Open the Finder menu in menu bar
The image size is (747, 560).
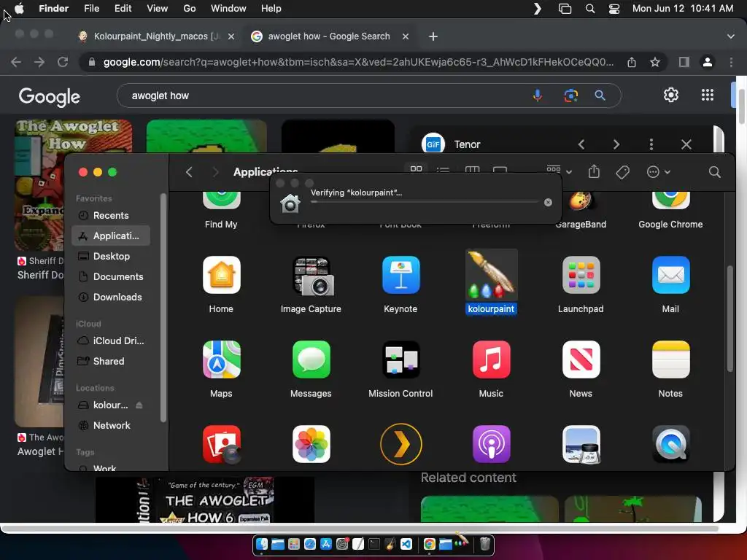tap(53, 8)
